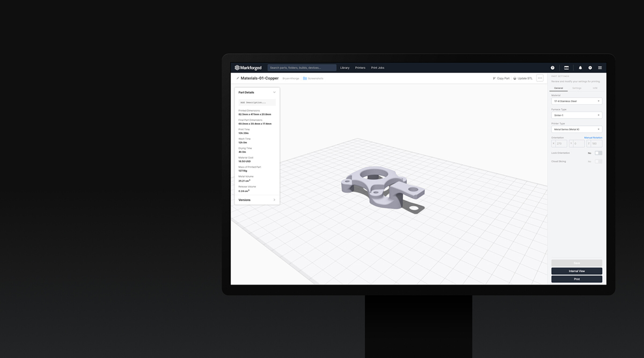Switch to the Infill tab
The image size is (644, 358).
click(595, 88)
